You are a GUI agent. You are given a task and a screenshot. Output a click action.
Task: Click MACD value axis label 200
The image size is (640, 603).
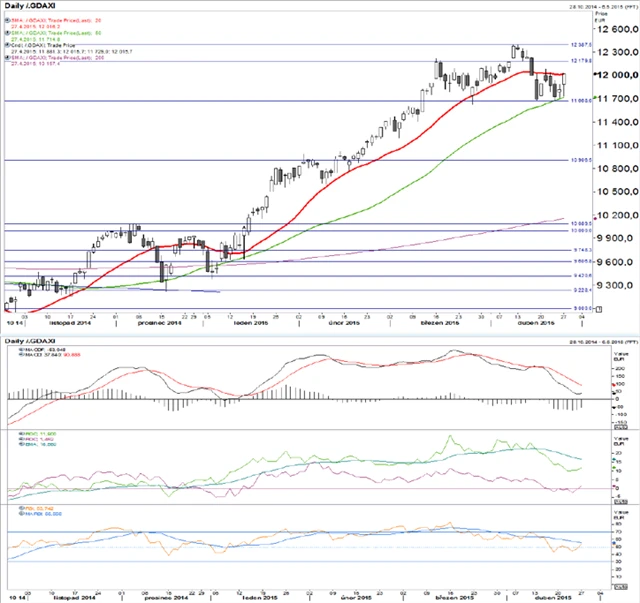[618, 368]
